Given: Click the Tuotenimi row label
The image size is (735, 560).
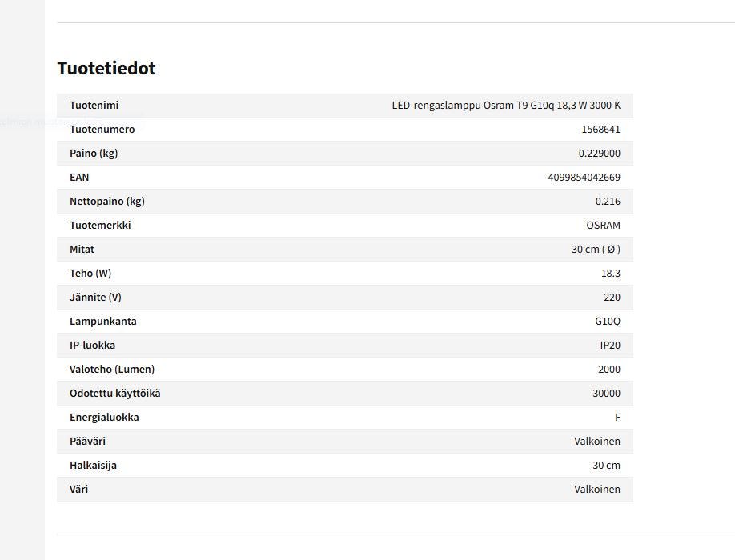Looking at the screenshot, I should pos(94,106).
